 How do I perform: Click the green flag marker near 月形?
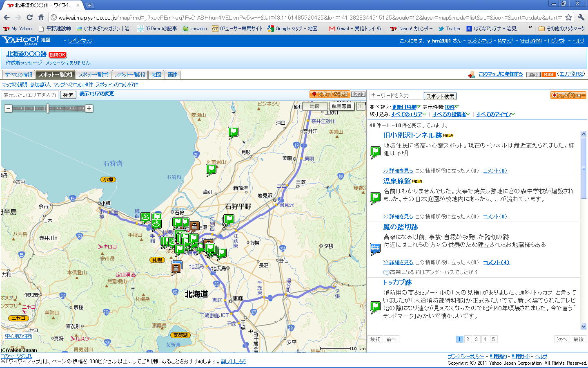click(233, 132)
